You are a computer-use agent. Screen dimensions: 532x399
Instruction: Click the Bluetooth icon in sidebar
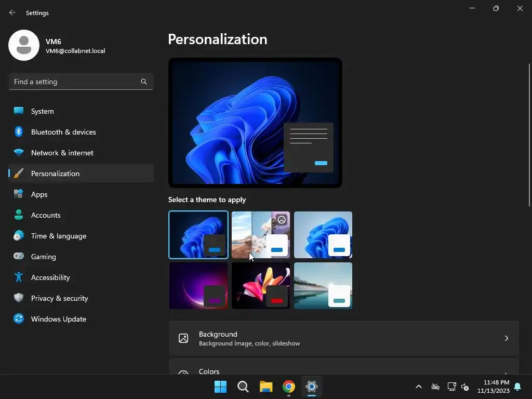(x=19, y=131)
